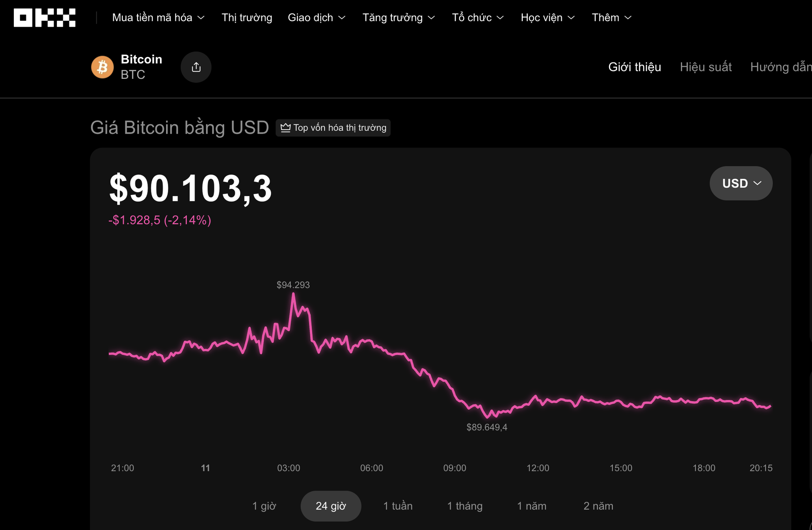812x530 pixels.
Task: Expand the Thêm menu
Action: 611,17
